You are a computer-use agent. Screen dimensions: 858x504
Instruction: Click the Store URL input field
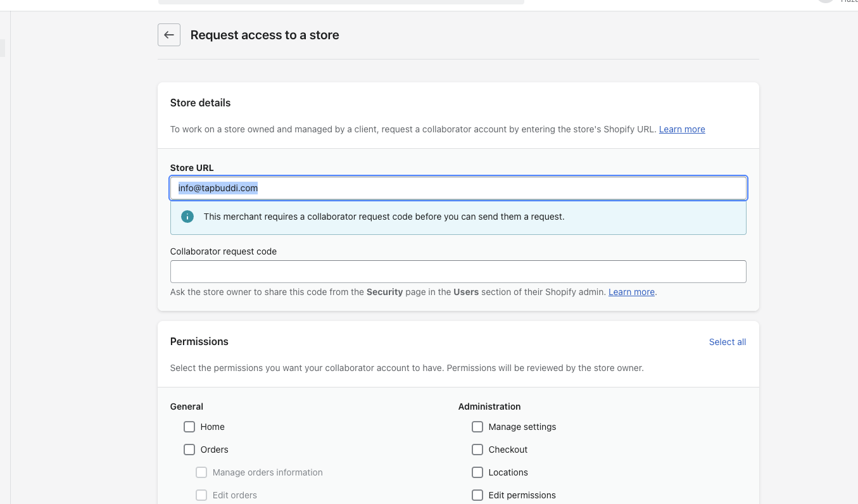[458, 188]
